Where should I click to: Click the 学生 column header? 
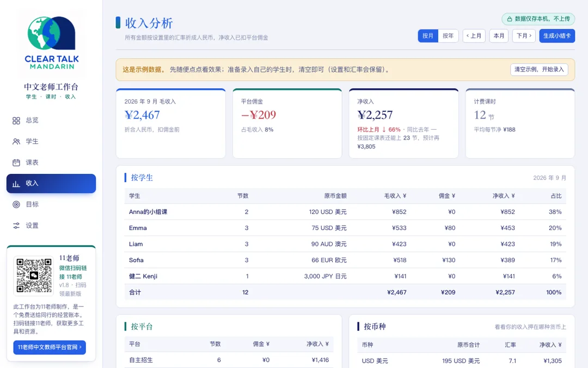pos(134,196)
